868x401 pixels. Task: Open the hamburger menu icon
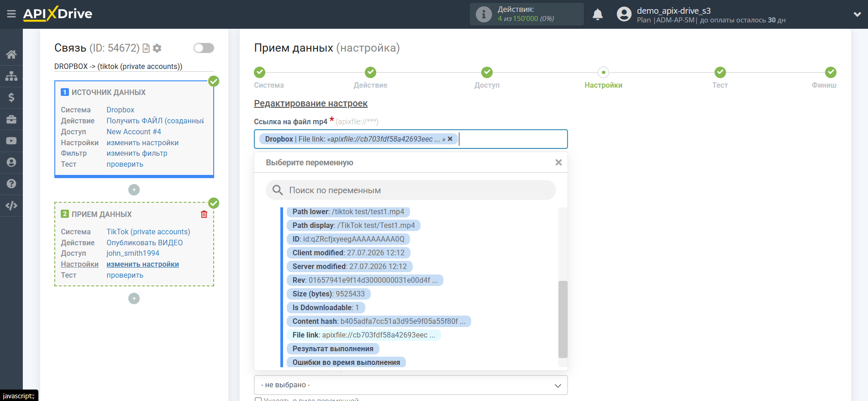tap(11, 14)
